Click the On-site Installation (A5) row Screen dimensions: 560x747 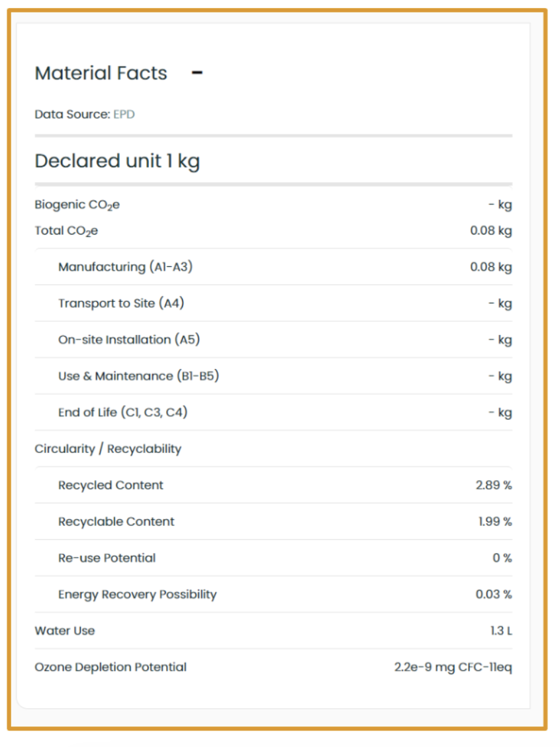click(129, 340)
